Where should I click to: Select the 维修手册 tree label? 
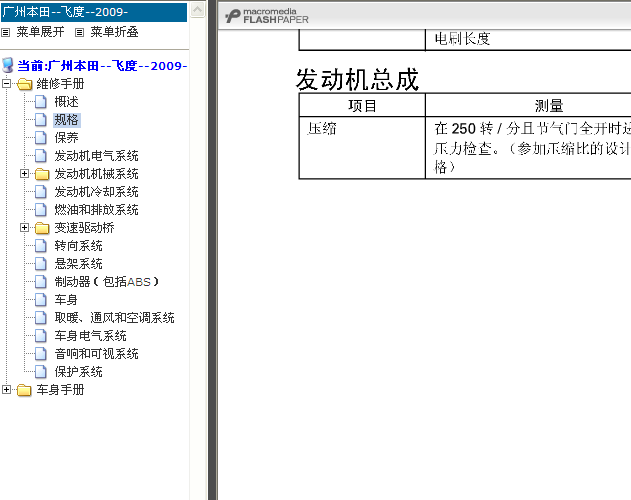[x=60, y=84]
